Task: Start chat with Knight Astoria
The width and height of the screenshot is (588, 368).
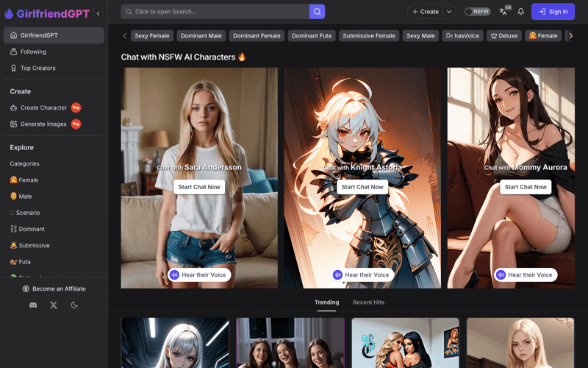Action: coord(362,187)
